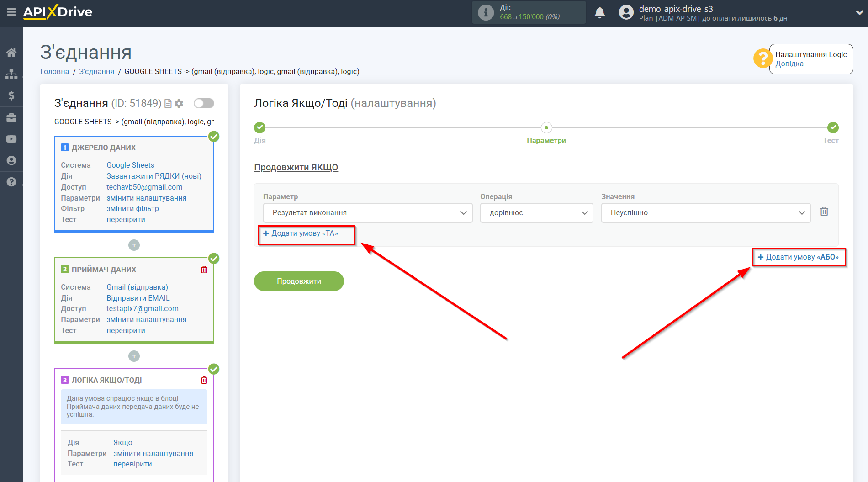This screenshot has height=482, width=868.
Task: Add a step after the data receiver
Action: (x=134, y=356)
